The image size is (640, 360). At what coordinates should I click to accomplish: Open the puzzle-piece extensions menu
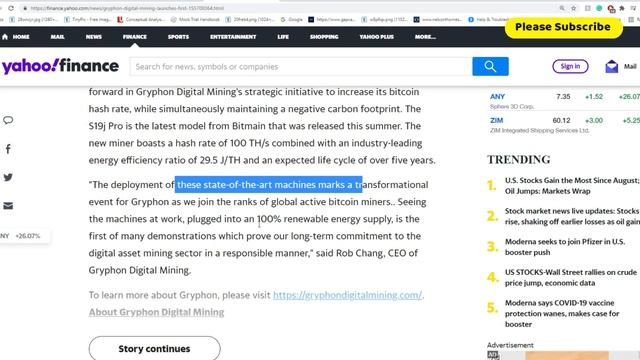coord(622,8)
